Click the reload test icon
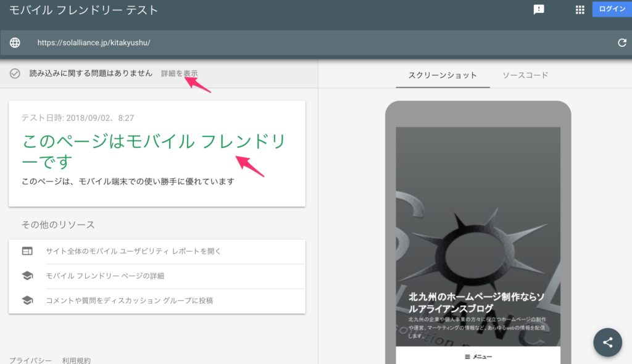The width and height of the screenshot is (632, 364). 622,43
